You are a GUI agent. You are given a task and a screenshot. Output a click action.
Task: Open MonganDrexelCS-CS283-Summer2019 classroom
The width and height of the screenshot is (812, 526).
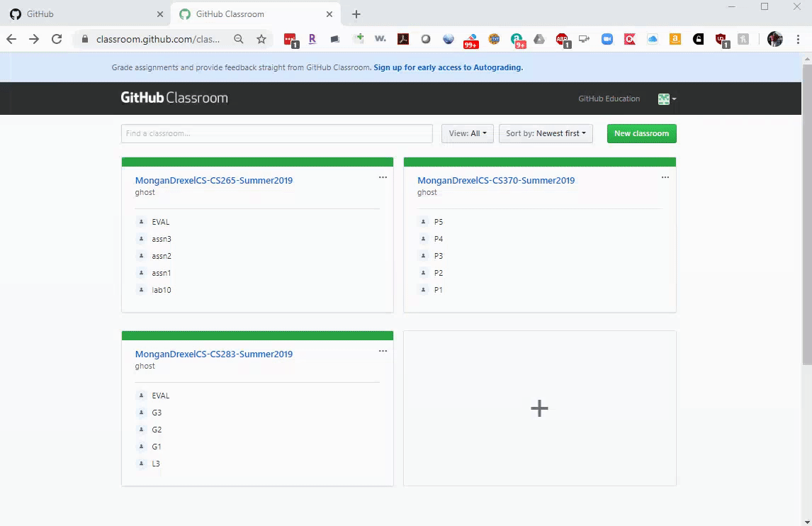[214, 354]
